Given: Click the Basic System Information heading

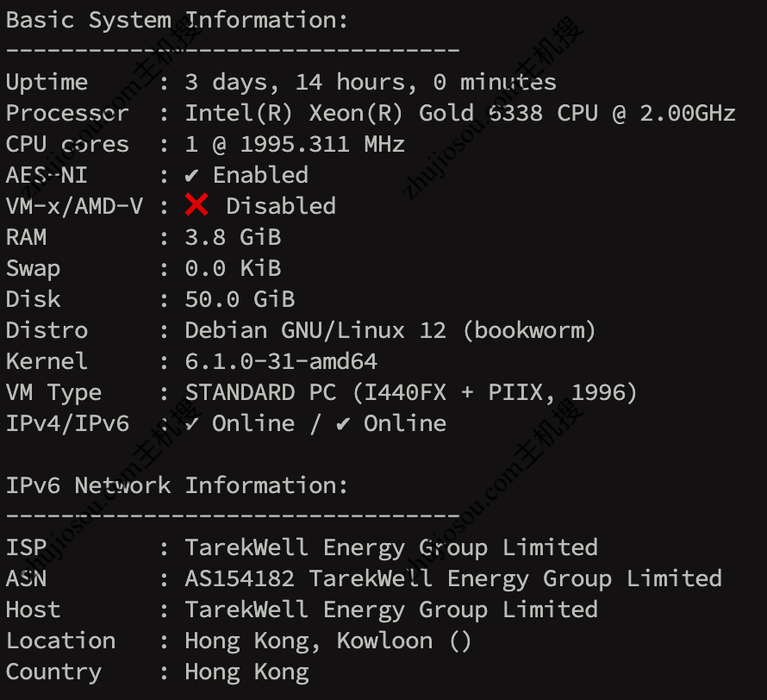Looking at the screenshot, I should (177, 20).
